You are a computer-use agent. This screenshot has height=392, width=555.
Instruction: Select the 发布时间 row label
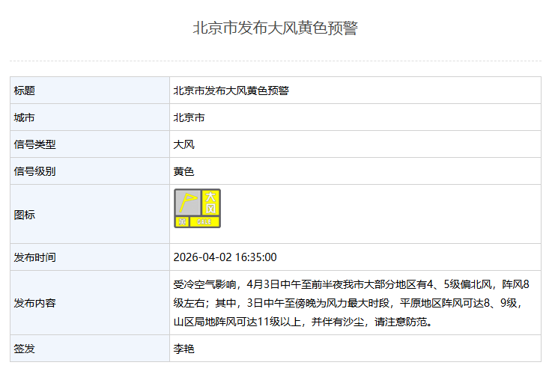[x=34, y=257]
